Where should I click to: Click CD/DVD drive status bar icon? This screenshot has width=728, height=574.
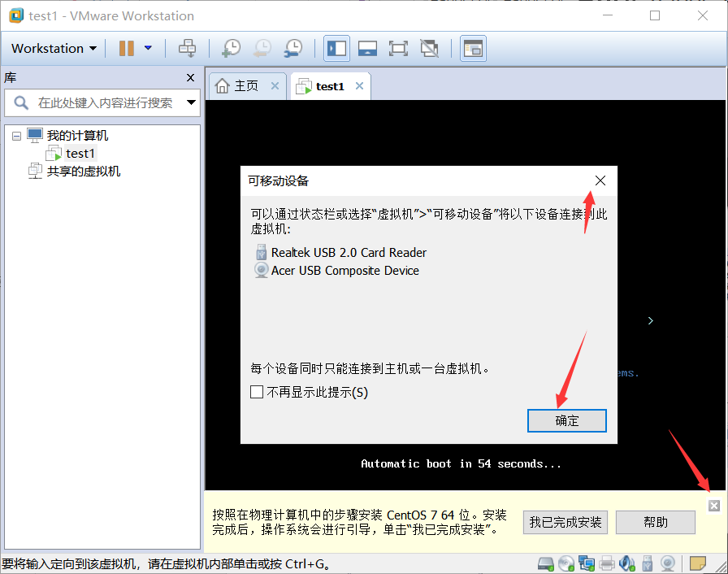click(566, 563)
